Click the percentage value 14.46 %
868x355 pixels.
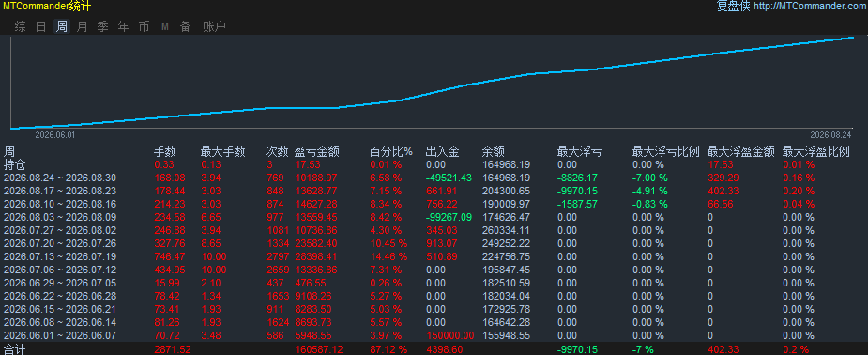click(x=388, y=257)
